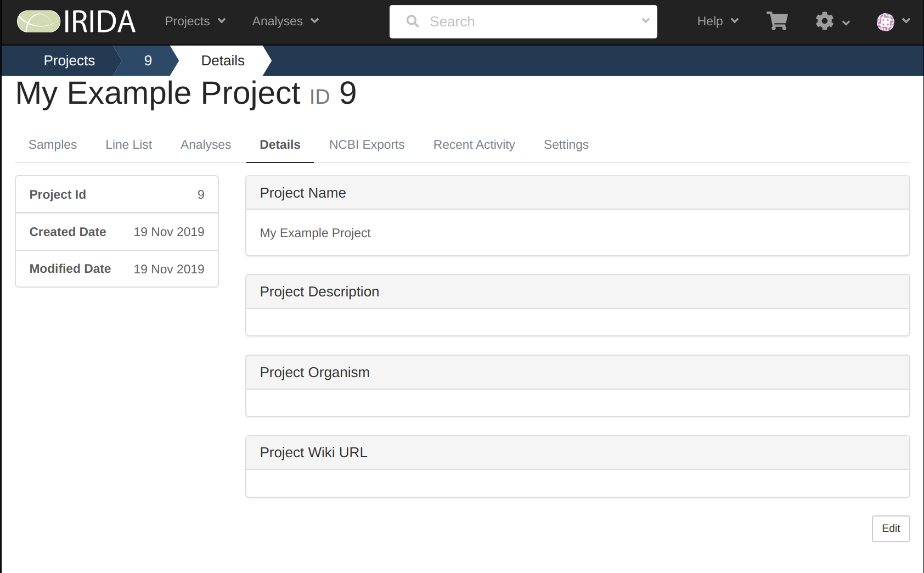Click the Project Description header
This screenshot has width=924, height=573.
click(577, 291)
